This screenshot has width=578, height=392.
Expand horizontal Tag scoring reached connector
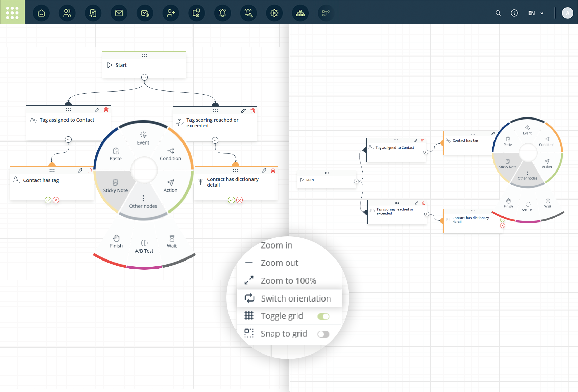click(x=427, y=214)
